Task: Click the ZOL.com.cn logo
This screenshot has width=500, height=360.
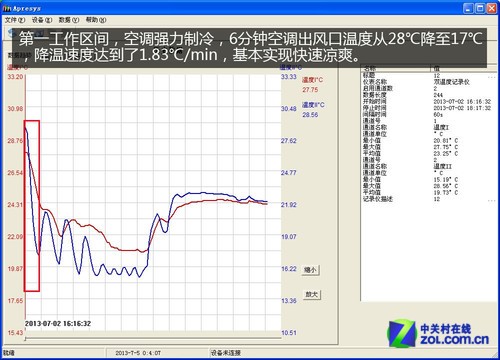Action: [x=438, y=334]
